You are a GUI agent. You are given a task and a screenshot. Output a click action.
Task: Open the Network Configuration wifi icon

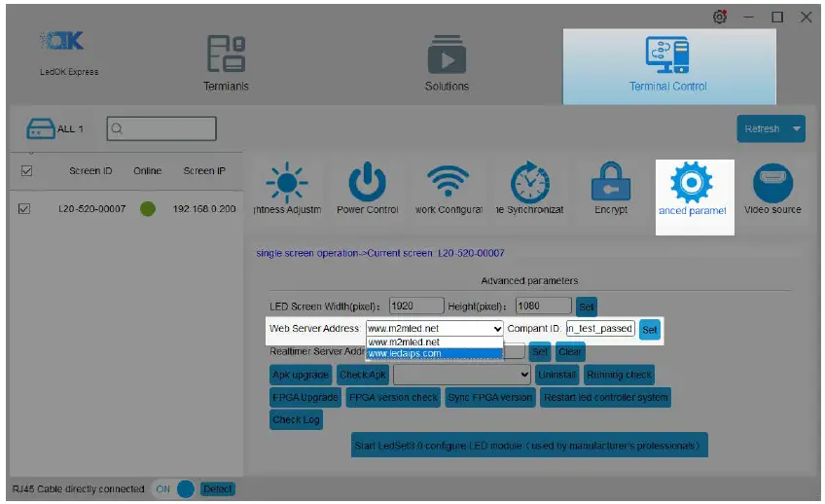[448, 182]
